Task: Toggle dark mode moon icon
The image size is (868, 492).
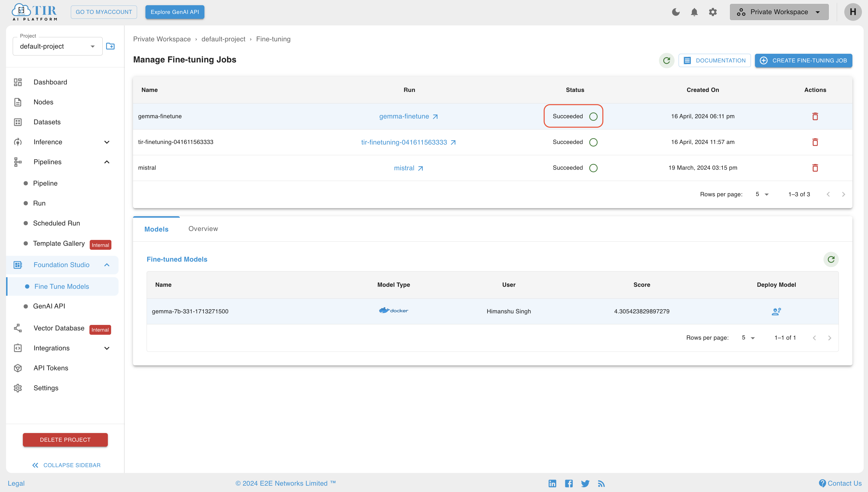Action: pyautogui.click(x=676, y=12)
